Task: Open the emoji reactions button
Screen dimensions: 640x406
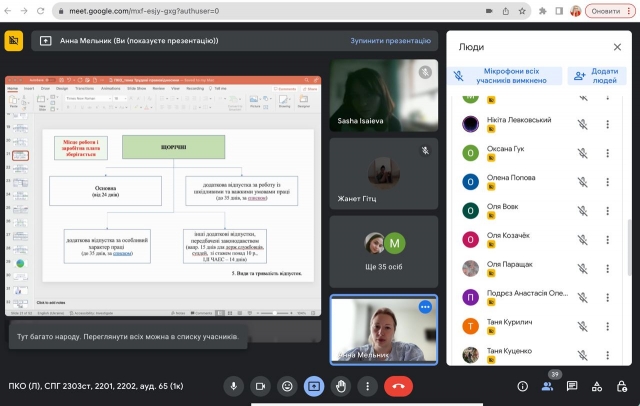Action: point(287,386)
